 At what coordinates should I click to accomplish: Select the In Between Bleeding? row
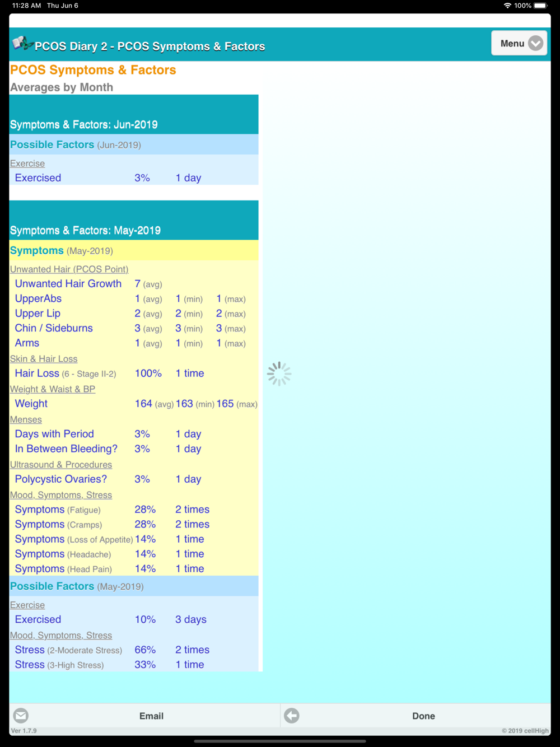click(134, 449)
